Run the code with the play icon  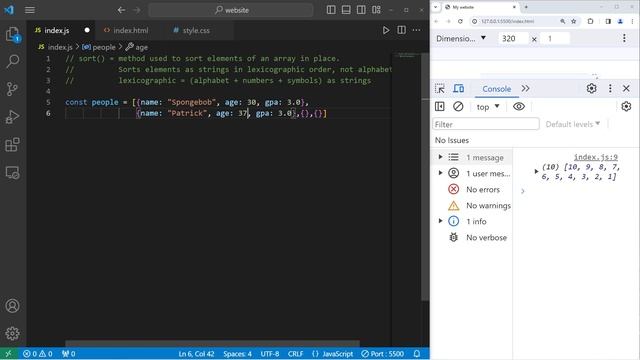tap(386, 30)
